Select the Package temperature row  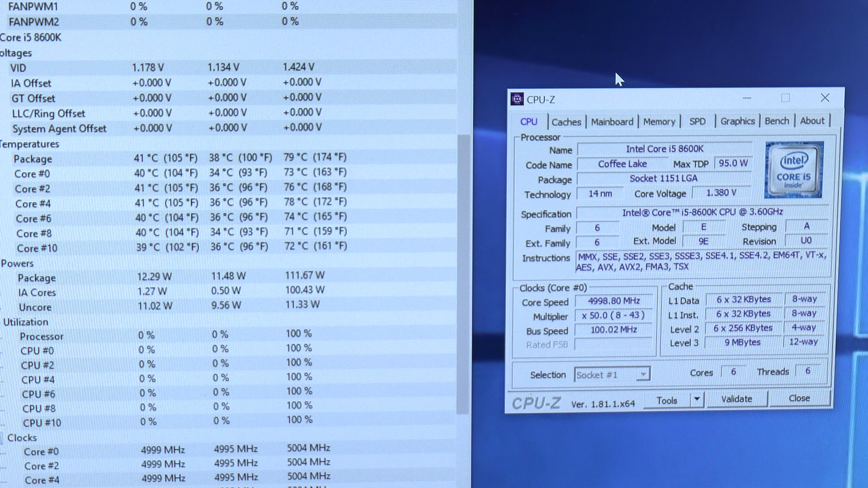(x=228, y=158)
